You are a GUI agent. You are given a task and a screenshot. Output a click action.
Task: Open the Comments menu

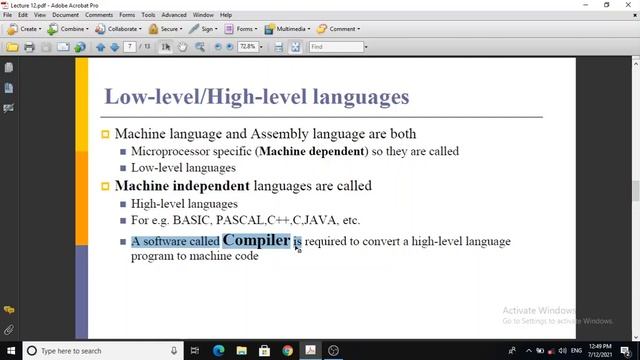point(99,15)
